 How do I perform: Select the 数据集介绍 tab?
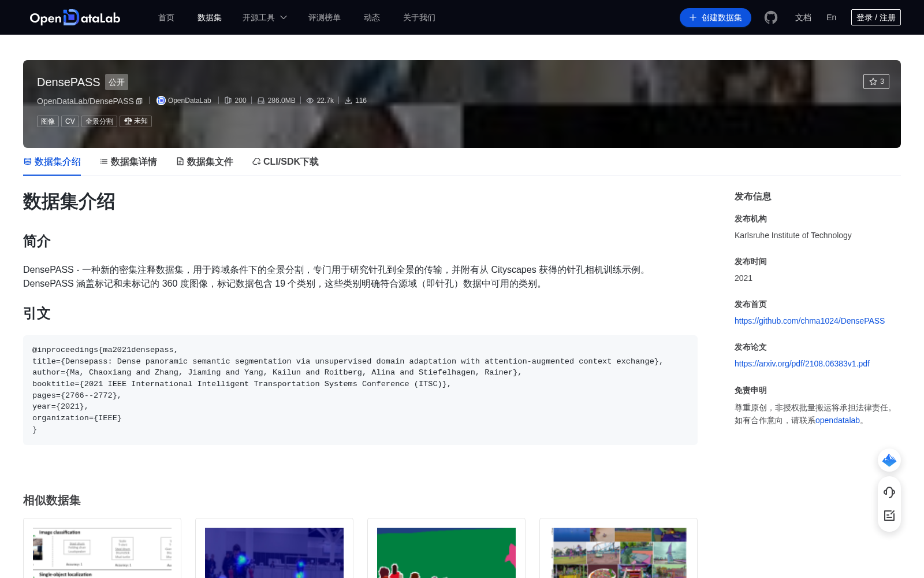point(52,162)
